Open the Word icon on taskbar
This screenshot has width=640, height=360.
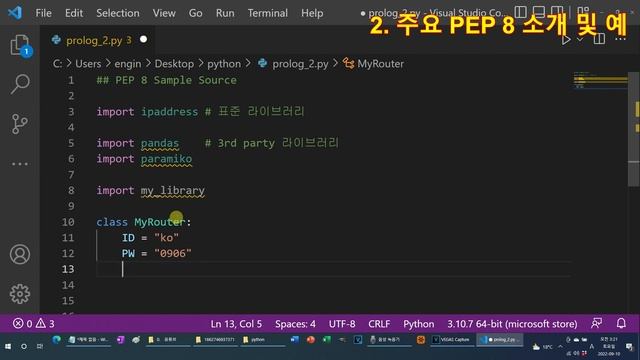[294, 340]
